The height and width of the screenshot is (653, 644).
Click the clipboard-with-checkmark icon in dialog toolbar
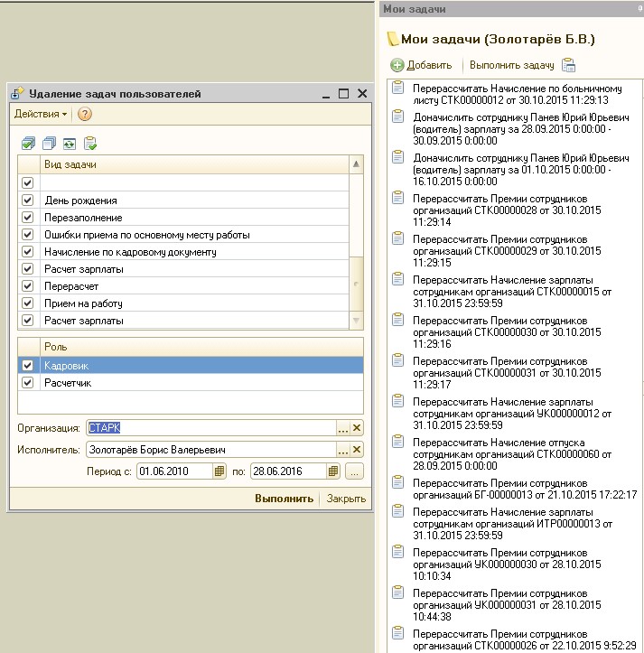90,144
